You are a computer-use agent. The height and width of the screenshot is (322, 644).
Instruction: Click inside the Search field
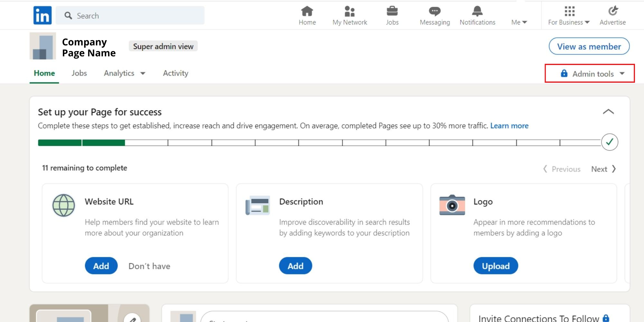[129, 15]
